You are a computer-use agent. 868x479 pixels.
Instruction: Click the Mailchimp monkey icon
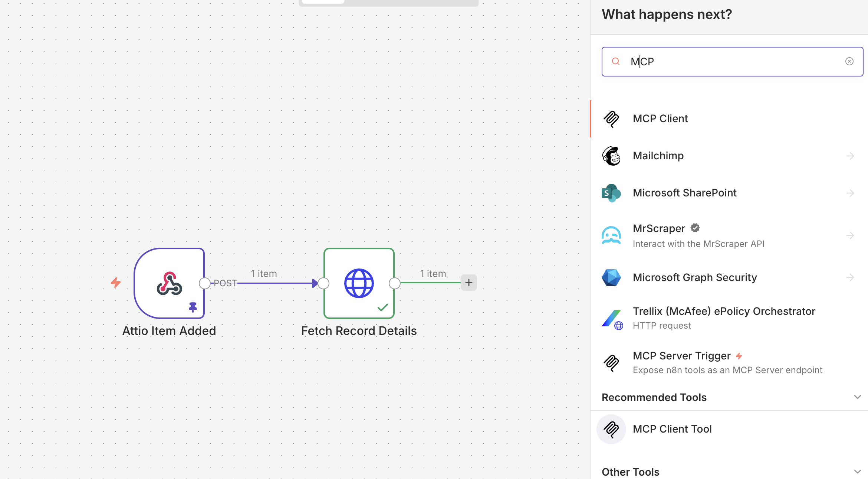point(611,156)
